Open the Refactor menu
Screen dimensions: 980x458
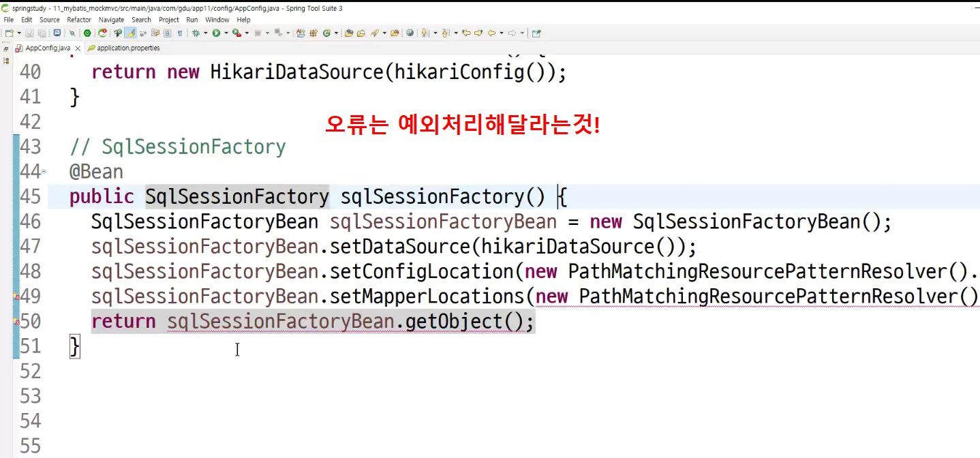(x=79, y=20)
